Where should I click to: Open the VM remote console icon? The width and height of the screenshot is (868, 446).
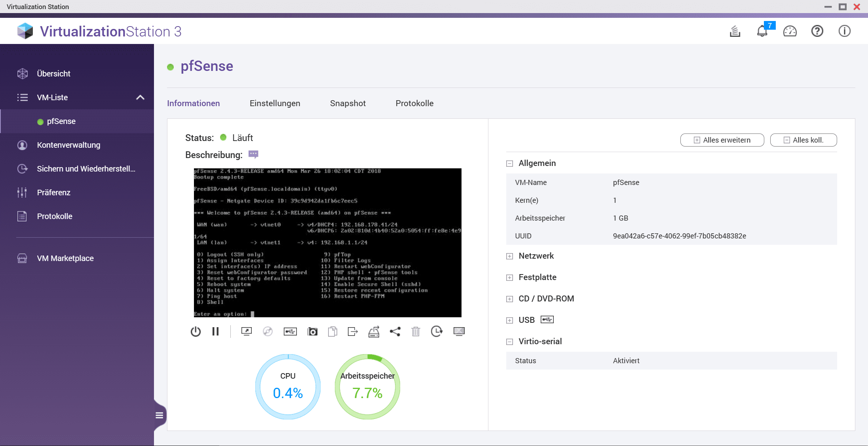(x=246, y=331)
